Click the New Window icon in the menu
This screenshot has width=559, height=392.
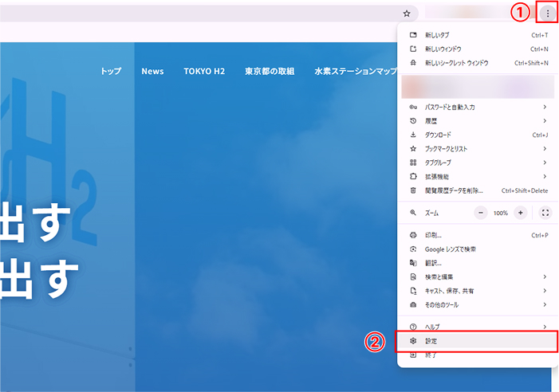[413, 49]
